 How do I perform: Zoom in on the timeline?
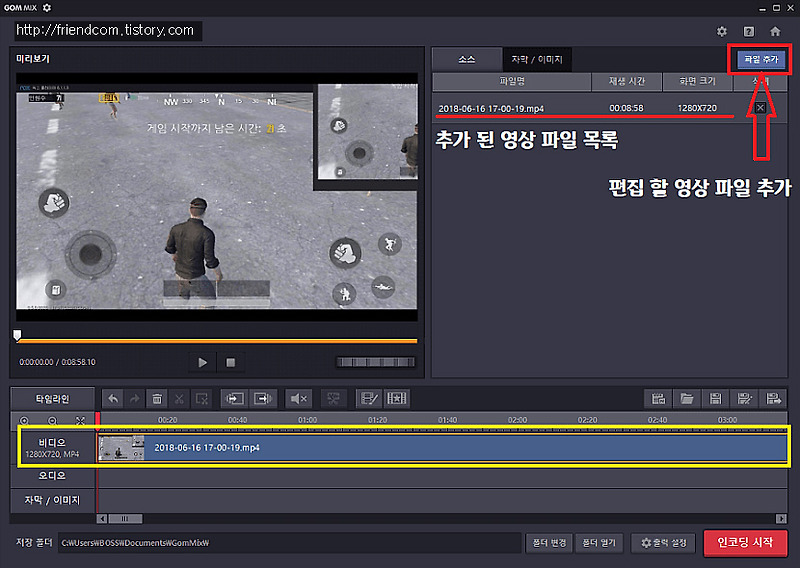pyautogui.click(x=24, y=421)
